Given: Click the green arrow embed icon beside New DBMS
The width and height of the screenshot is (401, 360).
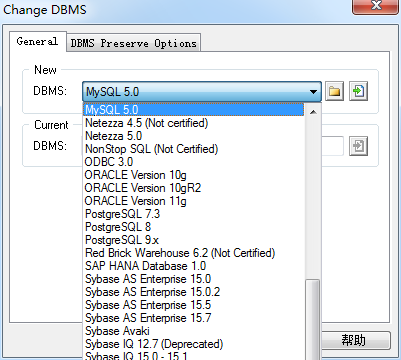Looking at the screenshot, I should (358, 91).
